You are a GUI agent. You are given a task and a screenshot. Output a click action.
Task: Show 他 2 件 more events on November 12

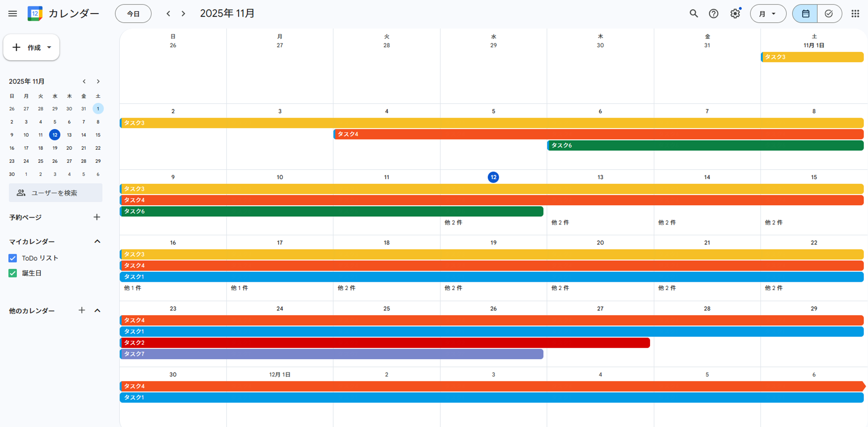[x=453, y=223]
